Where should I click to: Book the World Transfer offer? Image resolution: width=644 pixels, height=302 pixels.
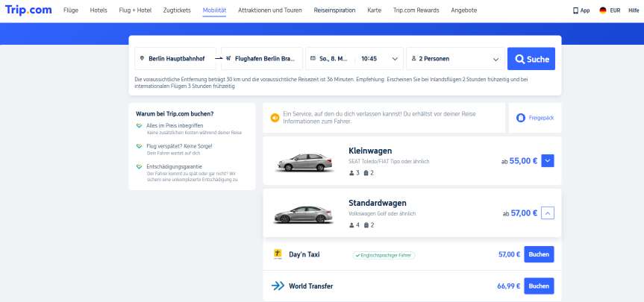click(539, 286)
